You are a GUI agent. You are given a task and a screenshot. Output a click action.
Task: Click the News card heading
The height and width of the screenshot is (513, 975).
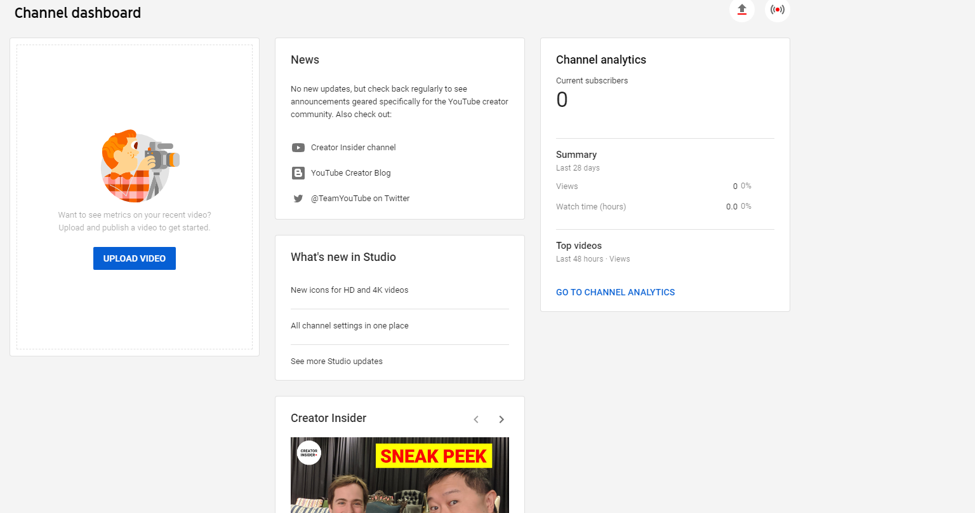[x=305, y=60]
